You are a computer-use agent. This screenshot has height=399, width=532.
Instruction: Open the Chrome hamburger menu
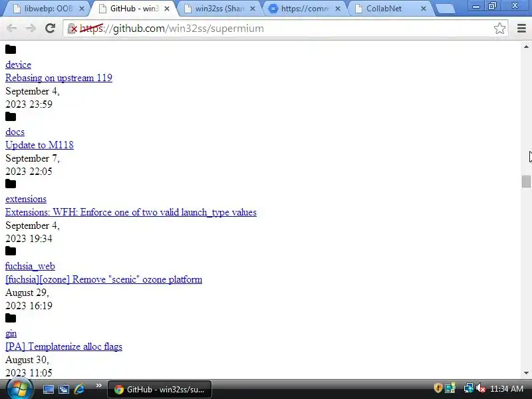point(521,28)
